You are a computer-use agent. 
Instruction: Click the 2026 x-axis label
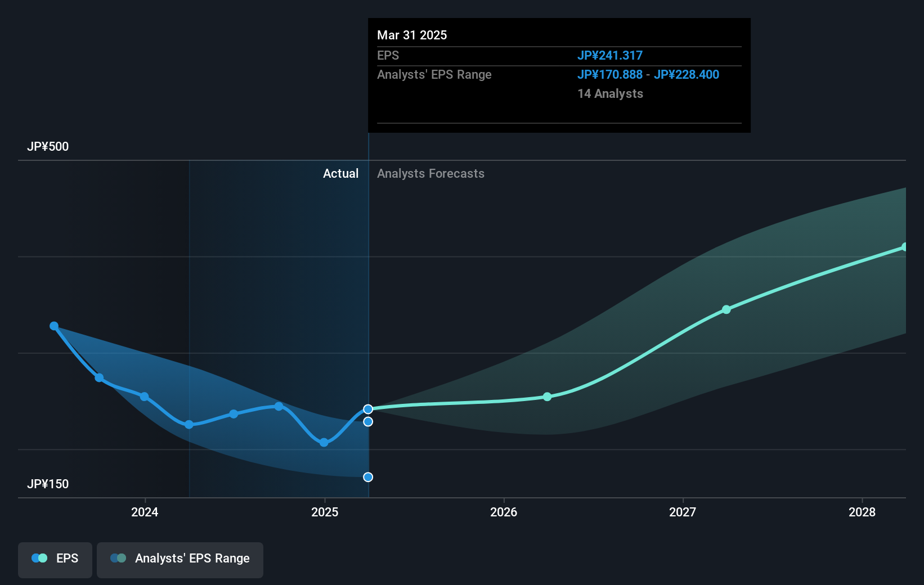coord(504,512)
